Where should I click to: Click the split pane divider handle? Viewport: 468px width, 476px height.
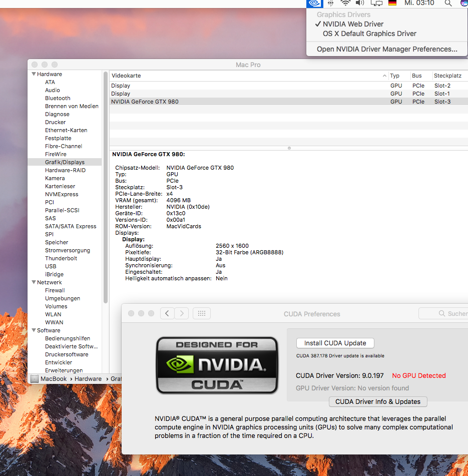(x=289, y=148)
